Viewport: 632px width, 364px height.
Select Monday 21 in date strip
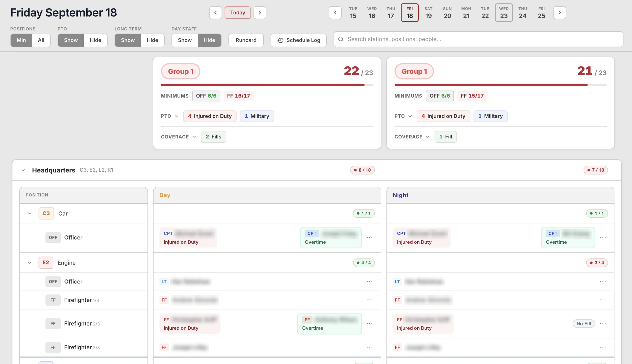466,13
